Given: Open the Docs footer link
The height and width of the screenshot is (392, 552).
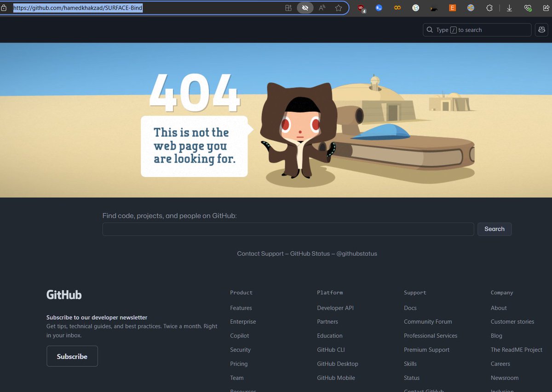Looking at the screenshot, I should point(410,308).
